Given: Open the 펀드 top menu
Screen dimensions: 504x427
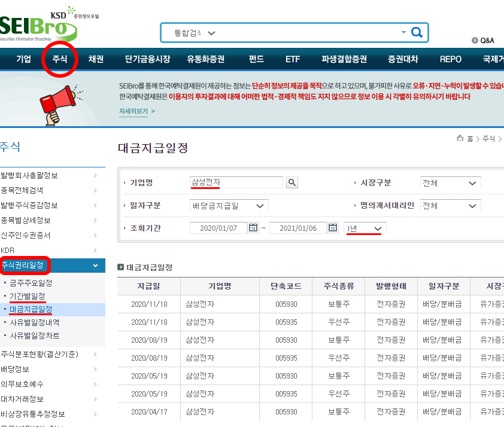Looking at the screenshot, I should 256,59.
